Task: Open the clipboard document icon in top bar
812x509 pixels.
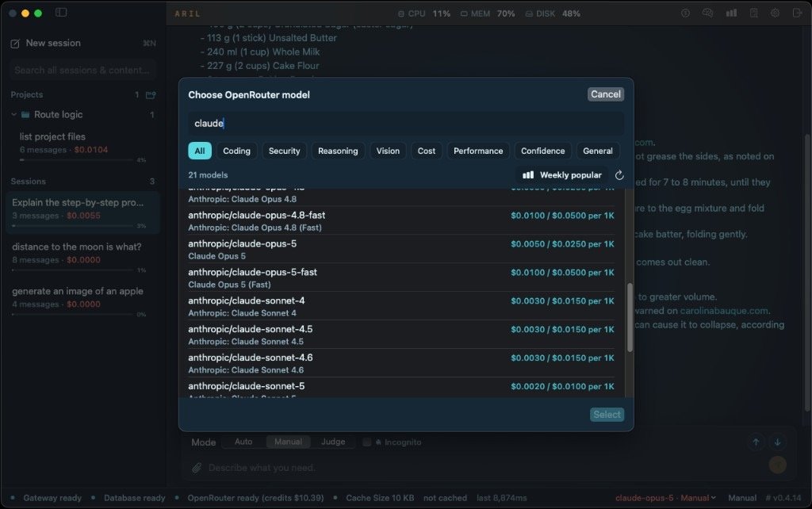Action: [x=753, y=13]
